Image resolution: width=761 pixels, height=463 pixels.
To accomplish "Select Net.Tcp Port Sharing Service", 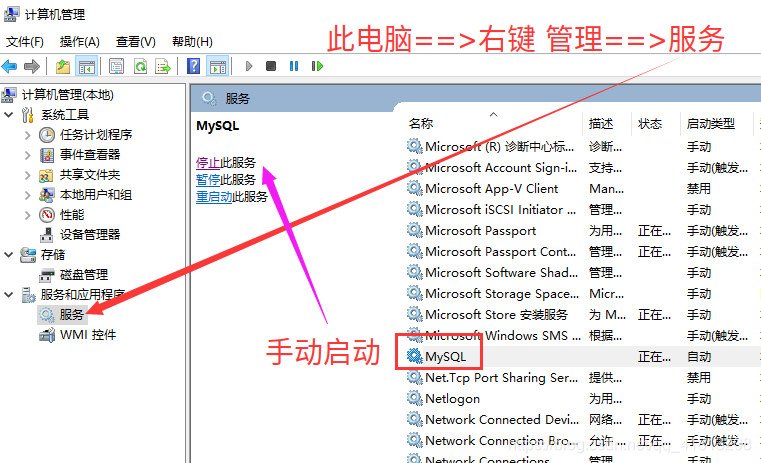I will click(x=582, y=378).
